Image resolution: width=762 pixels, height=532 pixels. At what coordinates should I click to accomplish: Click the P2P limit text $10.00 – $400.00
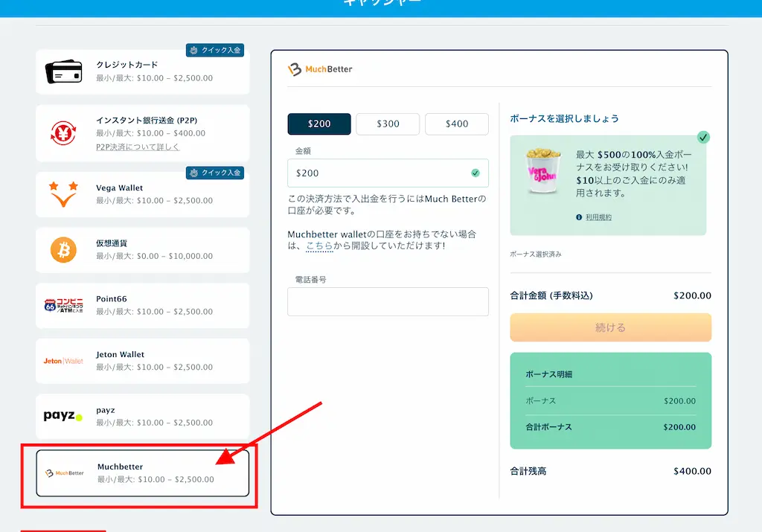tap(171, 133)
